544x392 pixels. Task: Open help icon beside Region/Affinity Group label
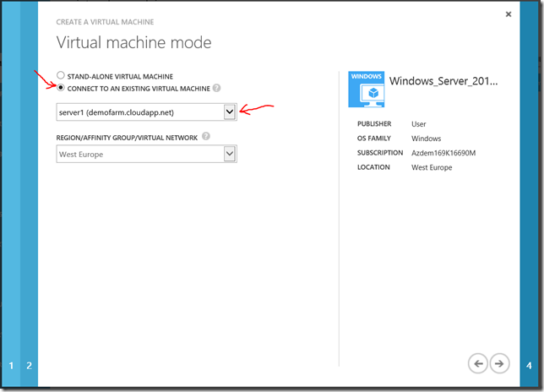pyautogui.click(x=206, y=136)
